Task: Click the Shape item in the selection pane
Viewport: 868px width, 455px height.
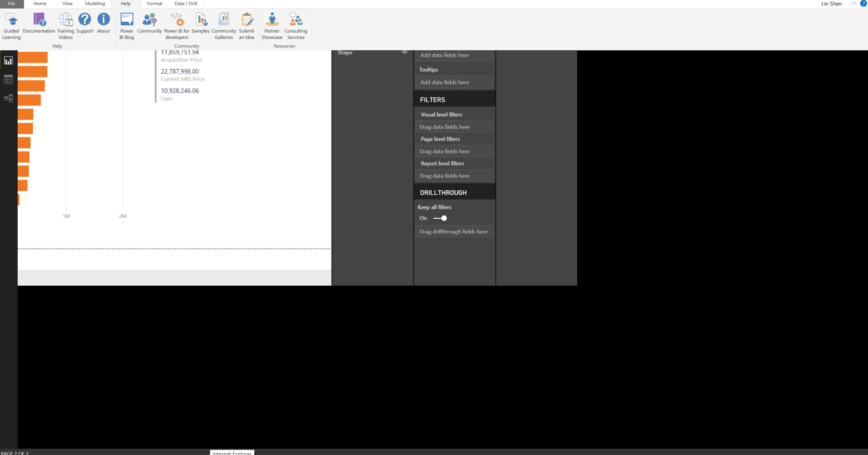Action: click(x=345, y=53)
